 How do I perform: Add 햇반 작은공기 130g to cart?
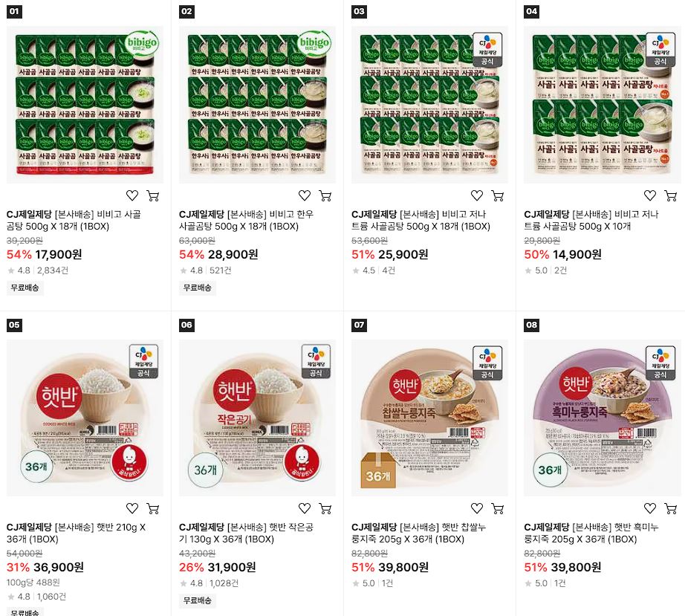pos(325,508)
